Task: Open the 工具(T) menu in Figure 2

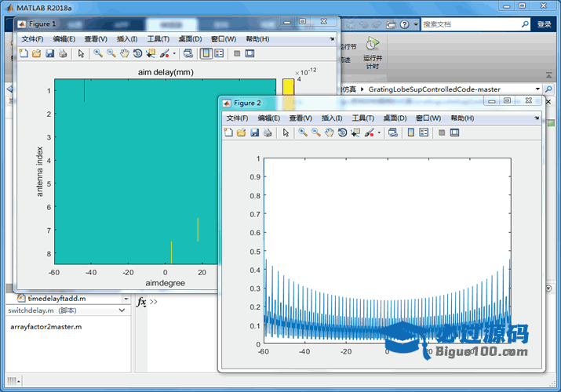Action: (362, 118)
